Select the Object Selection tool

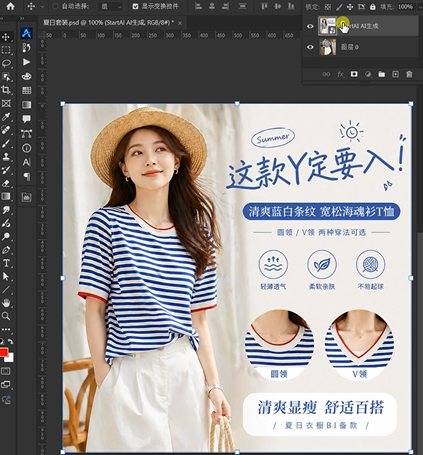(6, 77)
